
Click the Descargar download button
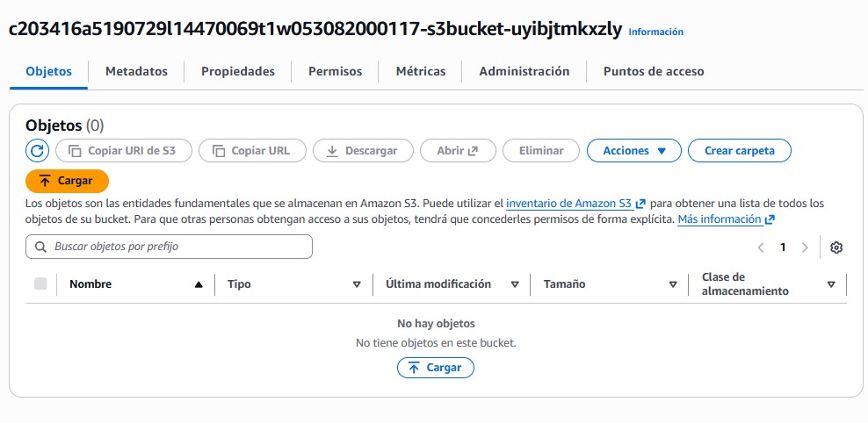tap(362, 151)
